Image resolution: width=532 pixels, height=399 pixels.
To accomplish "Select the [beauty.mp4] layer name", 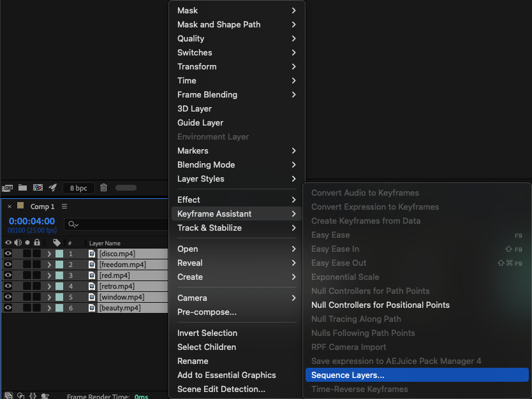I will point(120,308).
